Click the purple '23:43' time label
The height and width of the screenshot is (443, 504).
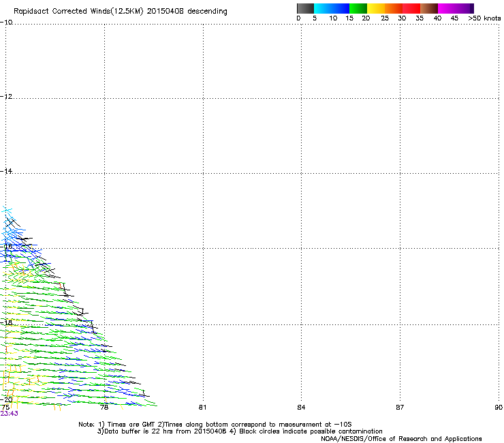(10, 414)
